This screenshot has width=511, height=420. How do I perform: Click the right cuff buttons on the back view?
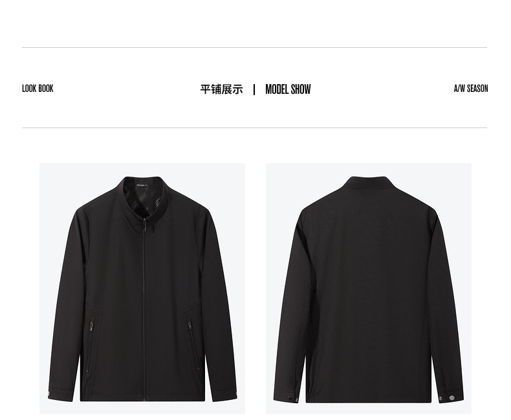(x=447, y=398)
